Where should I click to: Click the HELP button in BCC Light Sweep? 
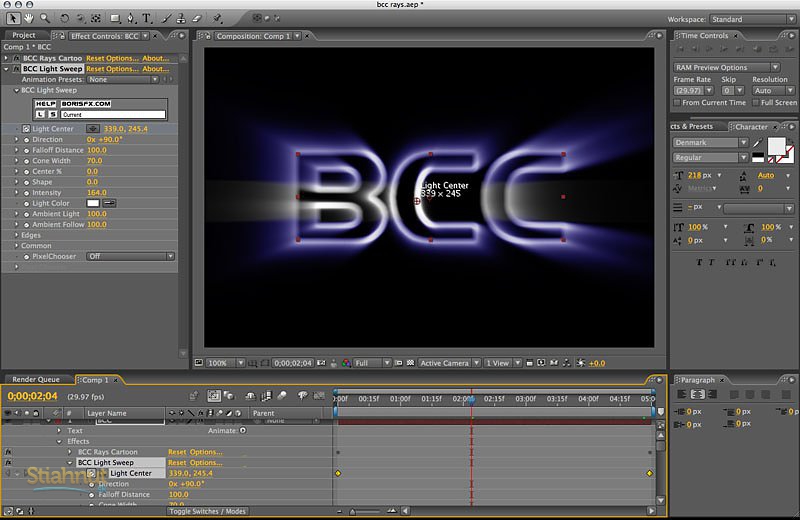coord(45,104)
